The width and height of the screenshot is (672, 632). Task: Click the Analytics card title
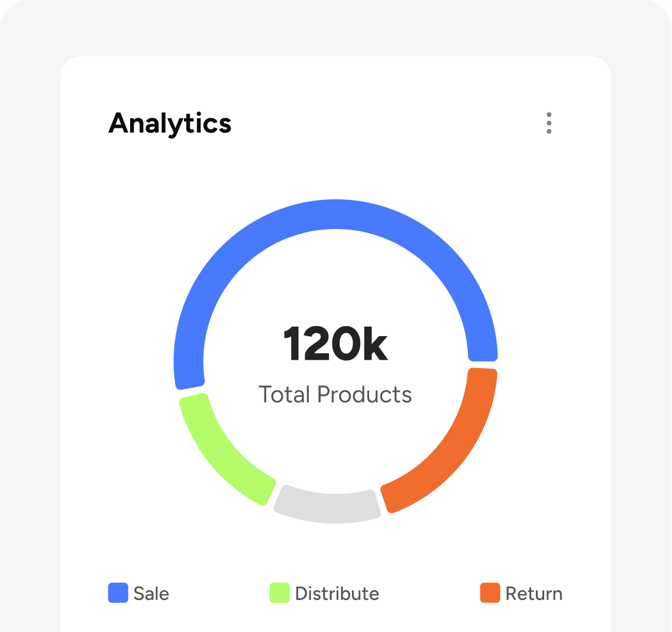(x=170, y=124)
